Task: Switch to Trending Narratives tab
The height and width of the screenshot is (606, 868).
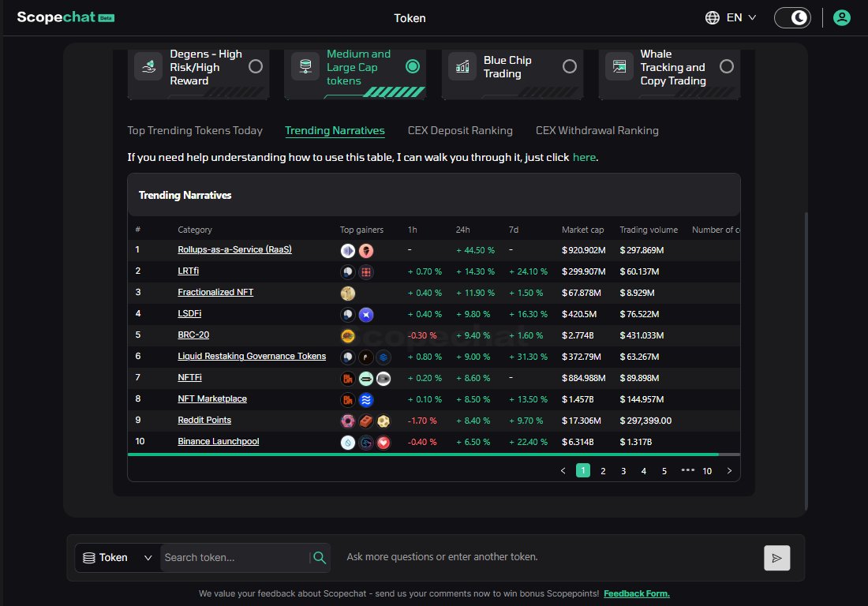Action: click(335, 131)
